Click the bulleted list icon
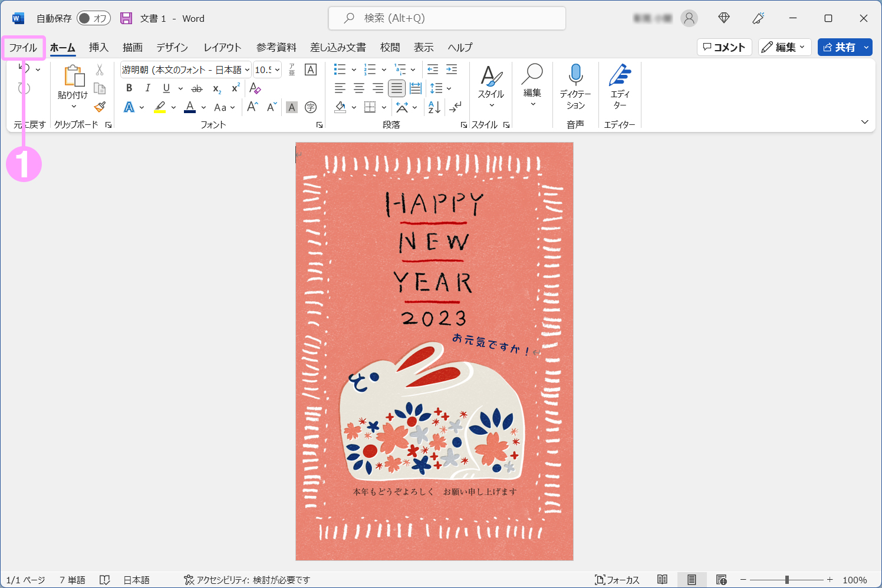Viewport: 882px width, 588px height. [x=340, y=70]
